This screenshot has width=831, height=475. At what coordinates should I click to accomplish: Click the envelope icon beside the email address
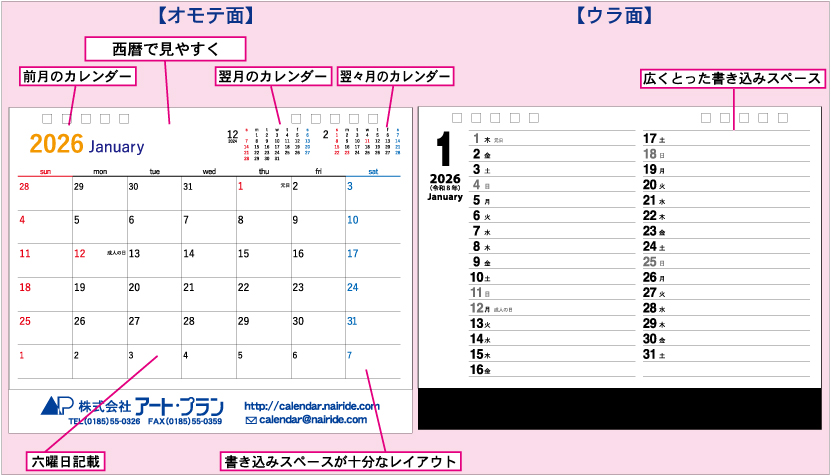coord(251,420)
